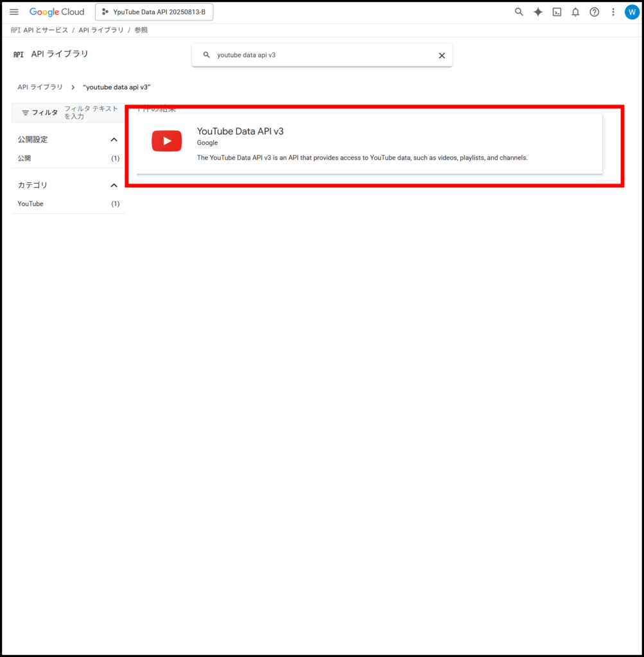This screenshot has height=657, width=644.
Task: Open the help question mark menu
Action: click(594, 12)
